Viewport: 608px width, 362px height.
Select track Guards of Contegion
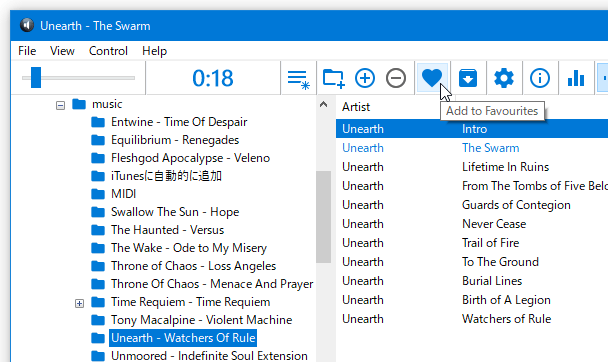click(472, 205)
